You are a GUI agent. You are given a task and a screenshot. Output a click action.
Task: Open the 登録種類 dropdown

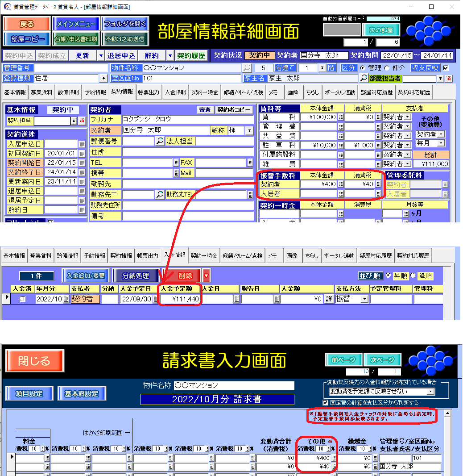pos(103,78)
